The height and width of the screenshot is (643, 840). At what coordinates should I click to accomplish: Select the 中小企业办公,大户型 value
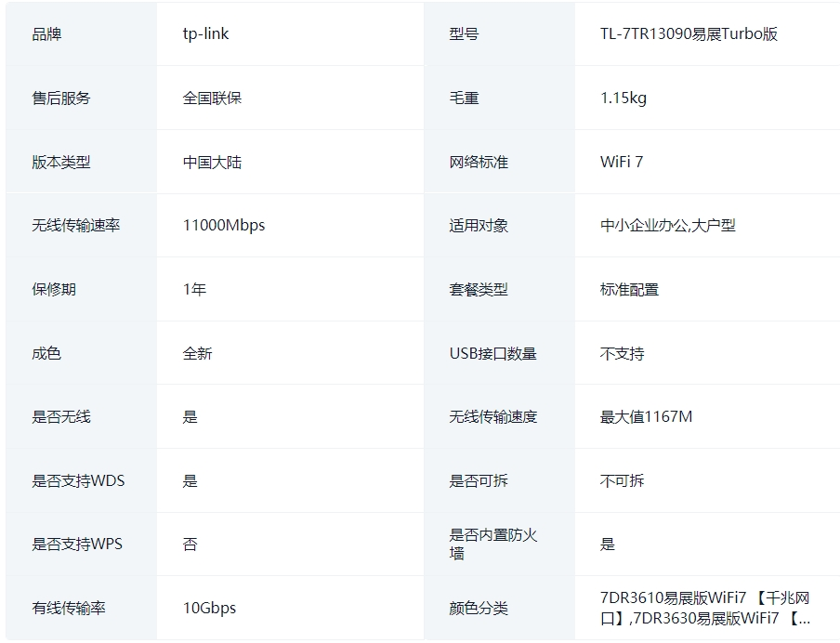tap(667, 226)
